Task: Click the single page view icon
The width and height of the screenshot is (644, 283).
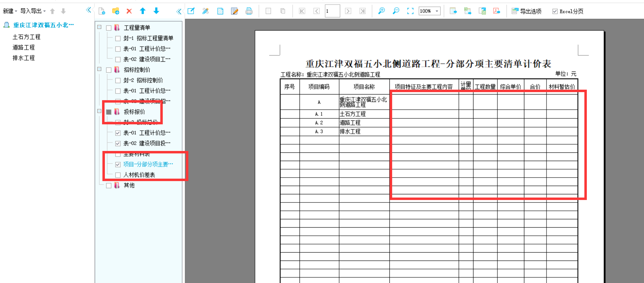Action: point(268,11)
